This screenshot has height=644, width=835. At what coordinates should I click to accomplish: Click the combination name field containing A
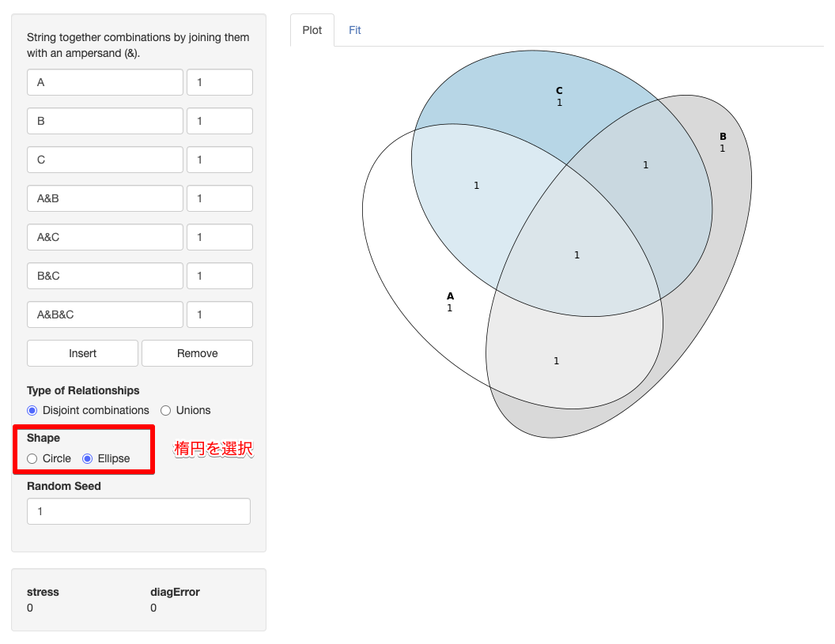(105, 82)
